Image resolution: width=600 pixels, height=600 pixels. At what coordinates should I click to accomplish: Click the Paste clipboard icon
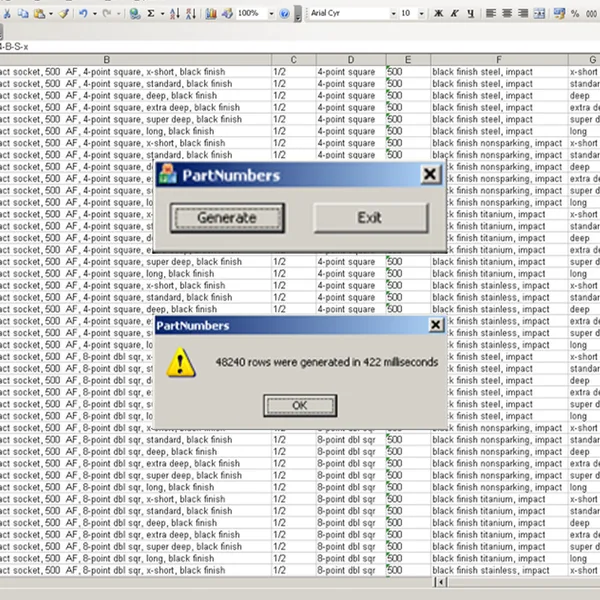tap(39, 14)
